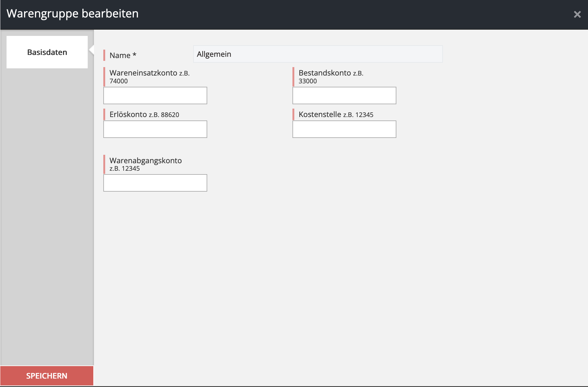Click the Erlöskonto input field
Screen dimensions: 588x387
tap(155, 129)
